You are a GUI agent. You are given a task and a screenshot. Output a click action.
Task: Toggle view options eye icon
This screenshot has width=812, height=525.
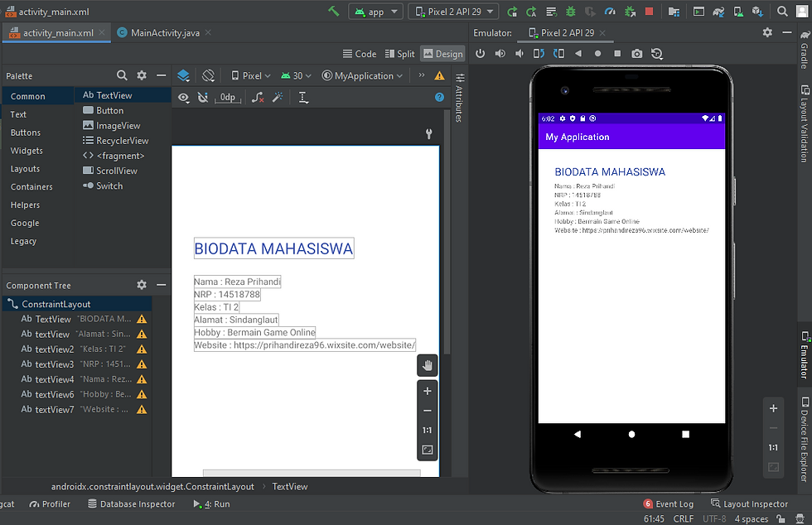pyautogui.click(x=183, y=98)
